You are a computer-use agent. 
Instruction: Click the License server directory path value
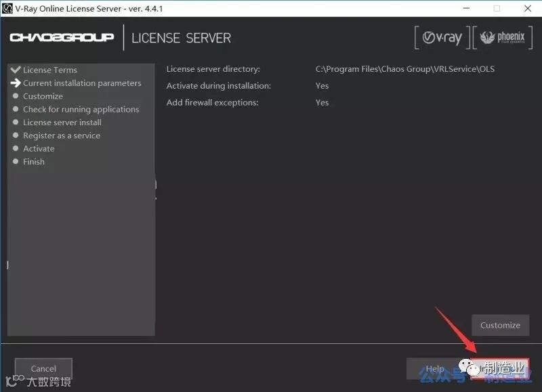click(404, 69)
